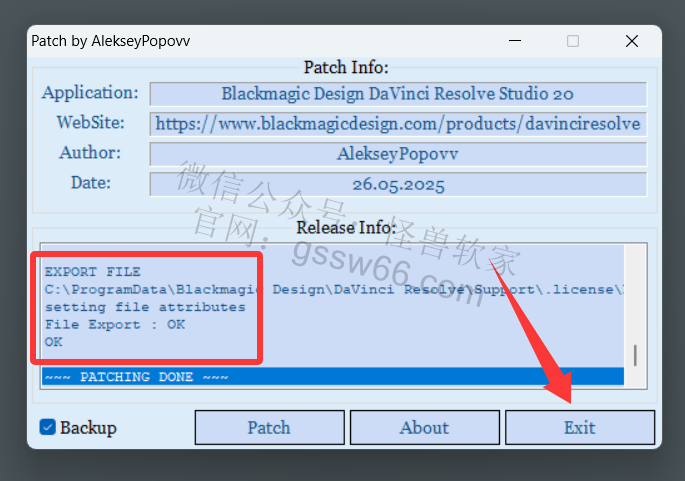Select the PATCHING DONE log line
This screenshot has width=685, height=481.
(333, 377)
